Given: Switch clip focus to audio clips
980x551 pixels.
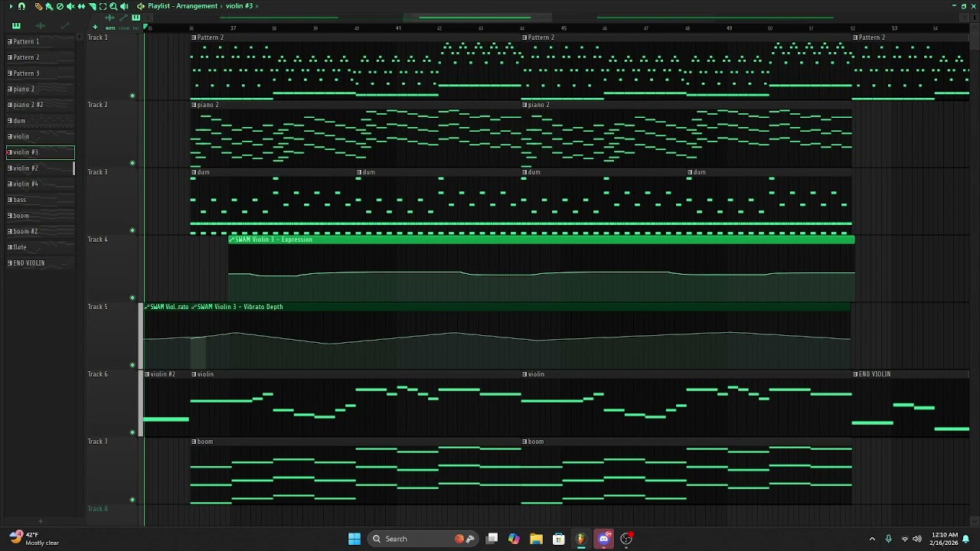Looking at the screenshot, I should [x=110, y=18].
